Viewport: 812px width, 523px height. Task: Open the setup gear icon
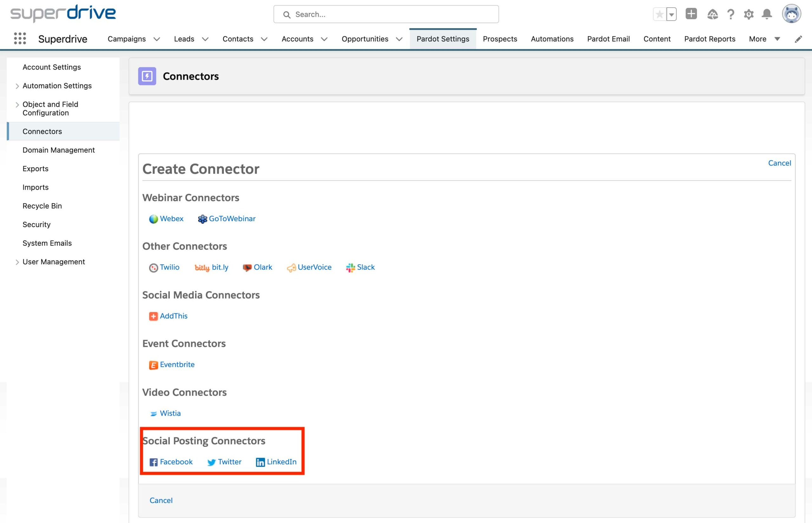[x=749, y=14]
